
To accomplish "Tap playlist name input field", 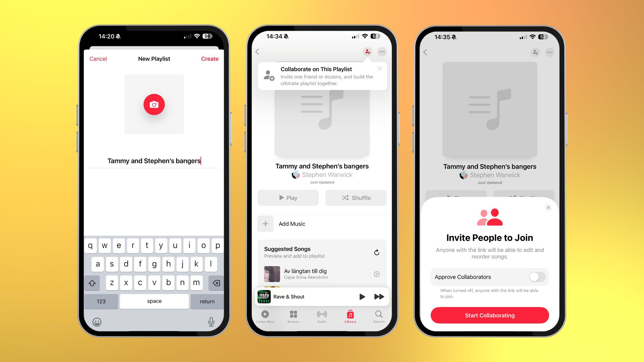I will [154, 161].
